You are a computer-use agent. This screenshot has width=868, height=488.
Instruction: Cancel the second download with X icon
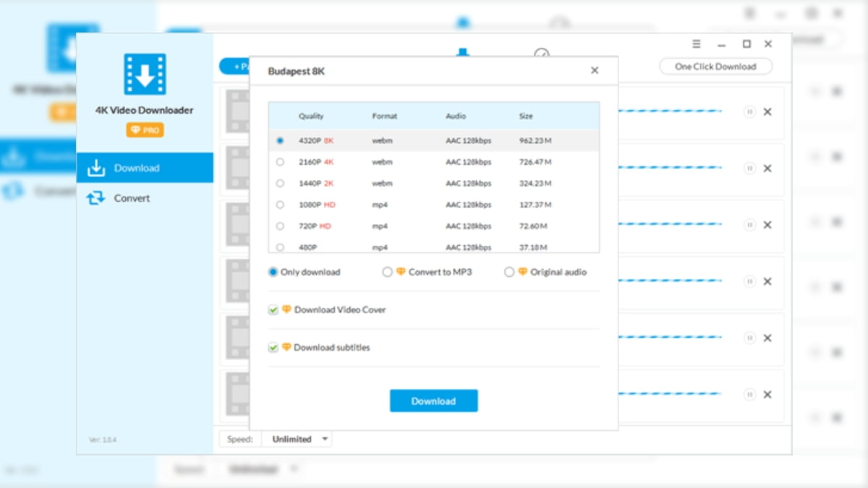(x=767, y=168)
